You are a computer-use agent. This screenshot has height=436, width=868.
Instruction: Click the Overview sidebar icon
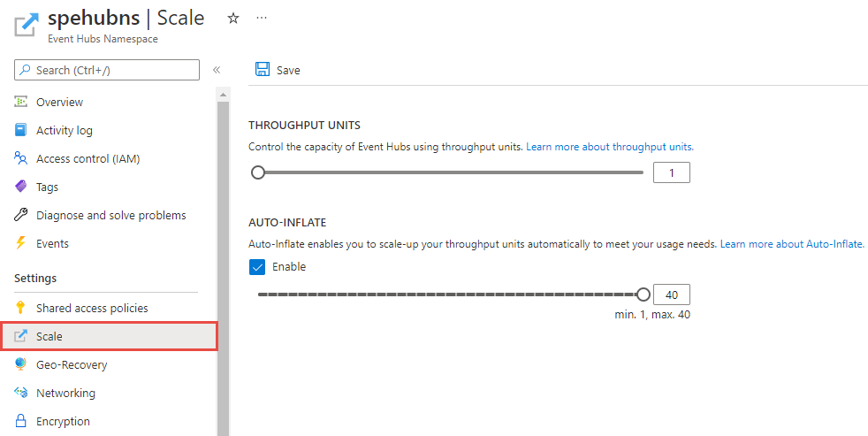(x=21, y=102)
